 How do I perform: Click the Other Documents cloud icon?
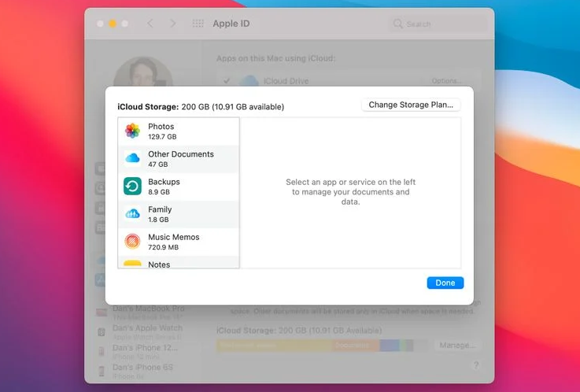tap(132, 159)
